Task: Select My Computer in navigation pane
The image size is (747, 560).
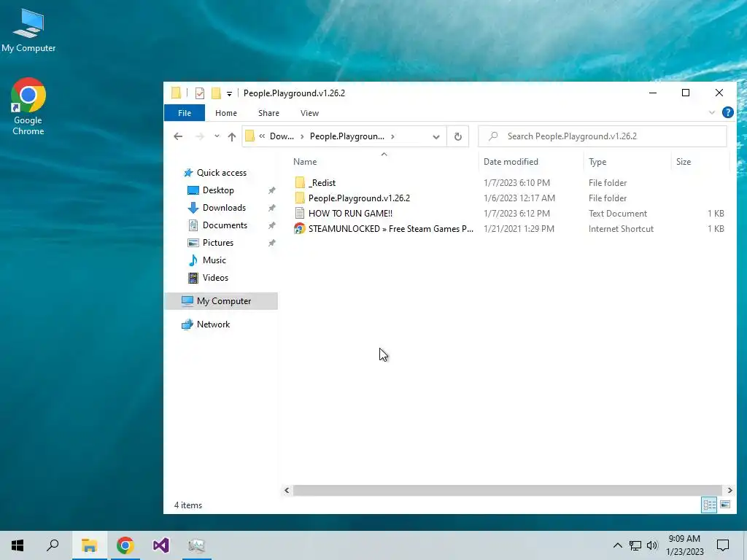Action: tap(221, 301)
